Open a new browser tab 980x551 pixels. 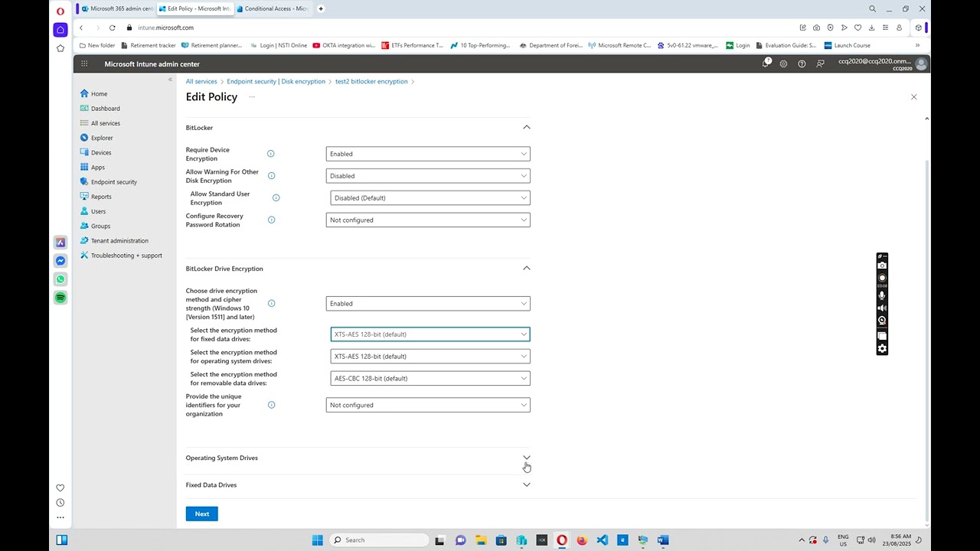pyautogui.click(x=320, y=8)
